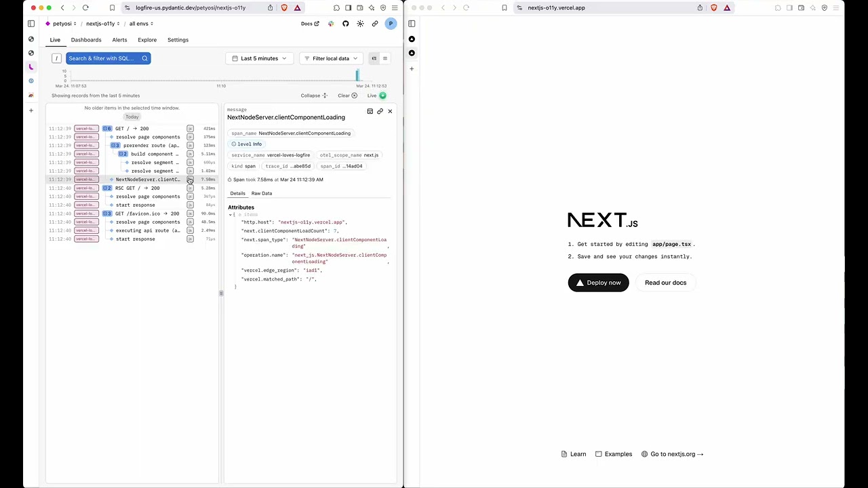Open 'Go to nextjs.org →' link

point(673,454)
